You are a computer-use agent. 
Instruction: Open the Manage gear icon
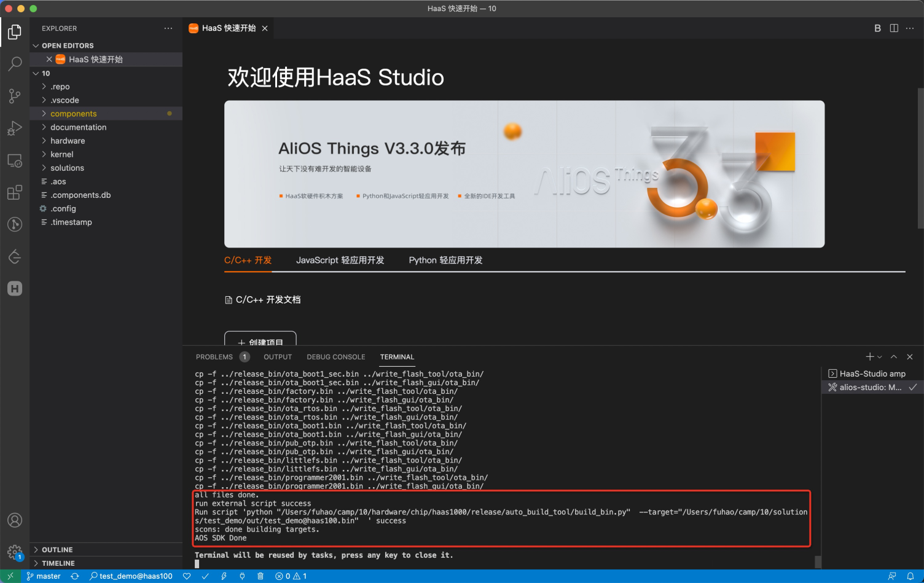(15, 552)
